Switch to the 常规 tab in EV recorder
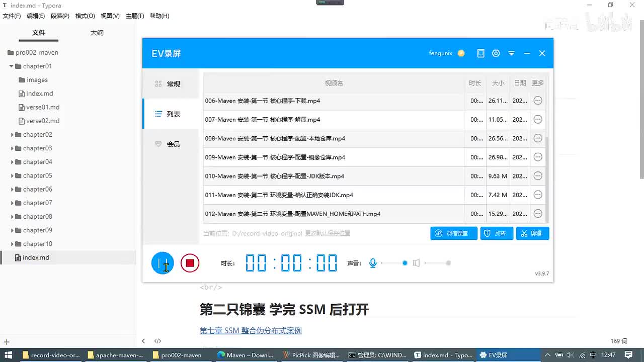The width and height of the screenshot is (644, 362). pos(171,84)
